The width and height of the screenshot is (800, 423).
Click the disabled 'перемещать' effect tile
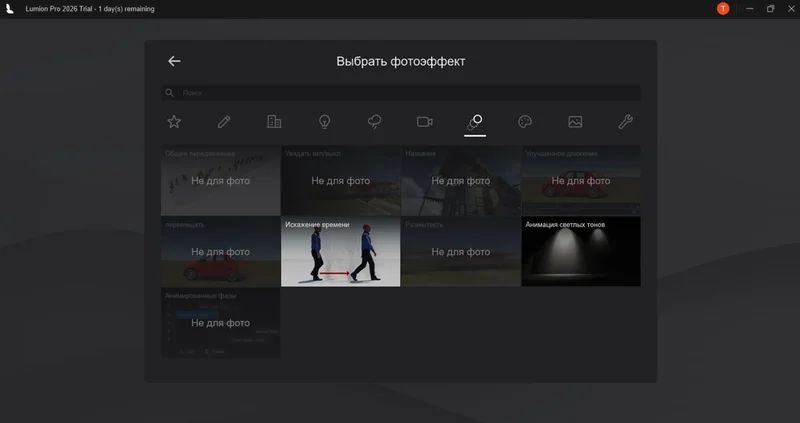220,252
